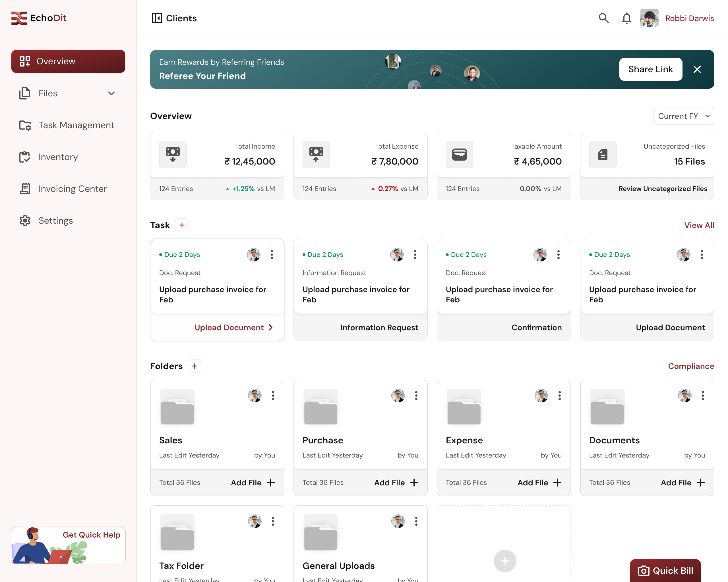Click the Share Link button in the referral banner
The width and height of the screenshot is (728, 582).
coord(650,69)
